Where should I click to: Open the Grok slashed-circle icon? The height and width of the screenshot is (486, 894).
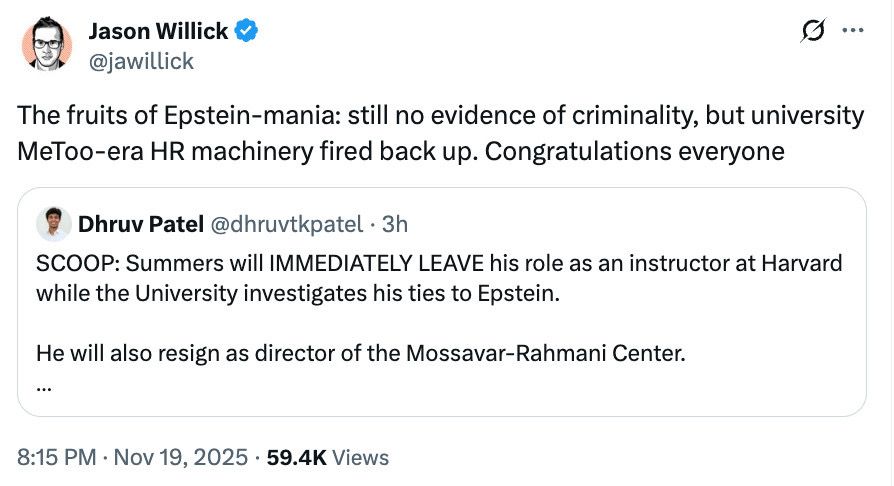[812, 32]
